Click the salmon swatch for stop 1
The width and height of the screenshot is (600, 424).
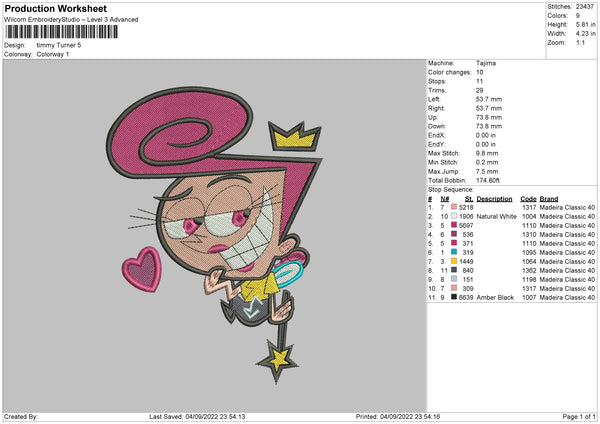point(454,207)
